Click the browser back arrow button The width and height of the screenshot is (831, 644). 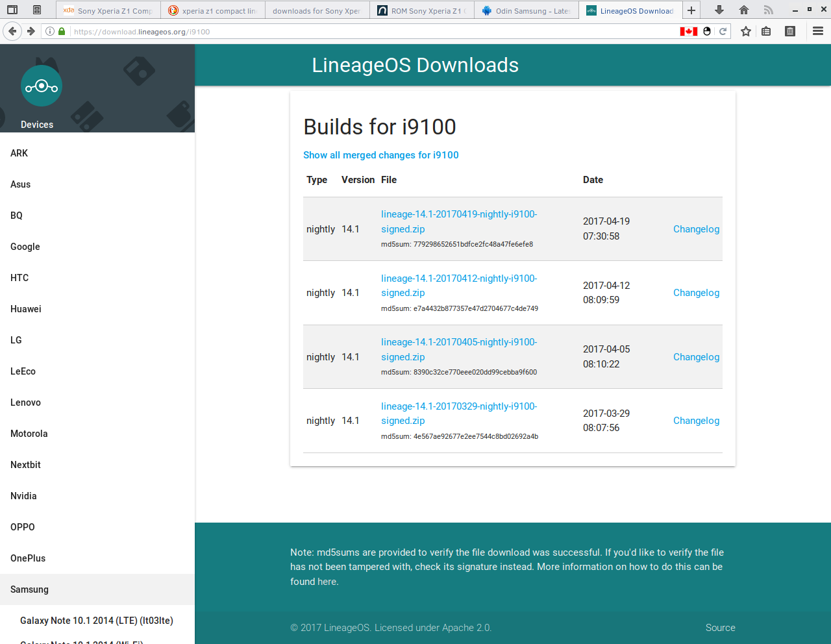(x=12, y=31)
